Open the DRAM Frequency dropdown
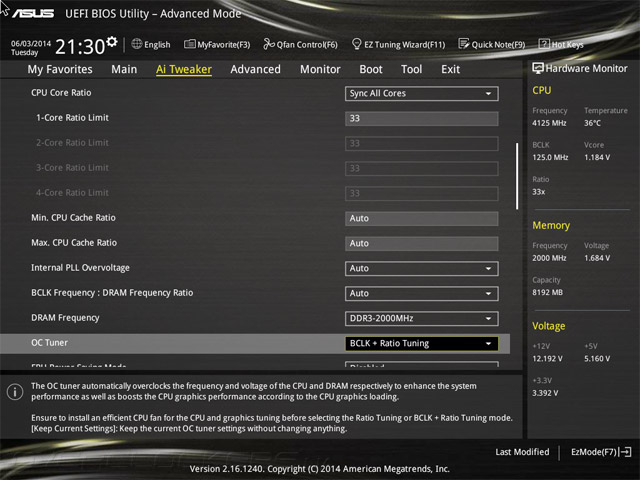This screenshot has height=480, width=640. [422, 318]
